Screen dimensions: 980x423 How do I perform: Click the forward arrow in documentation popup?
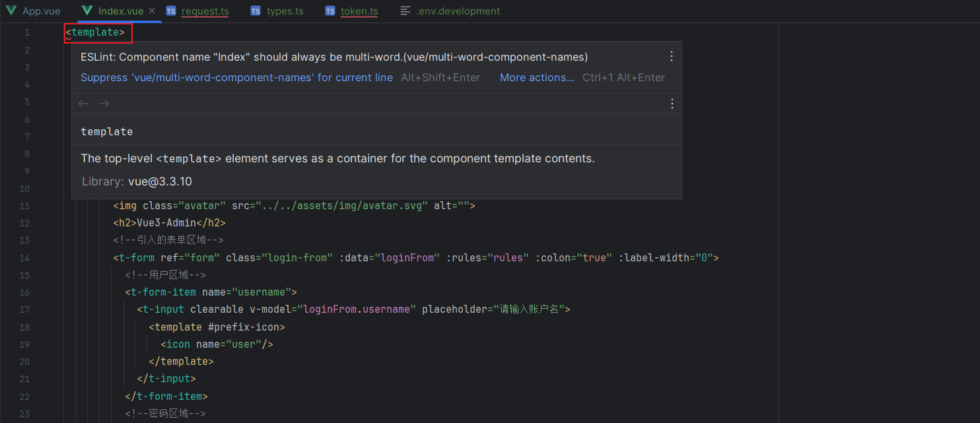pos(104,104)
